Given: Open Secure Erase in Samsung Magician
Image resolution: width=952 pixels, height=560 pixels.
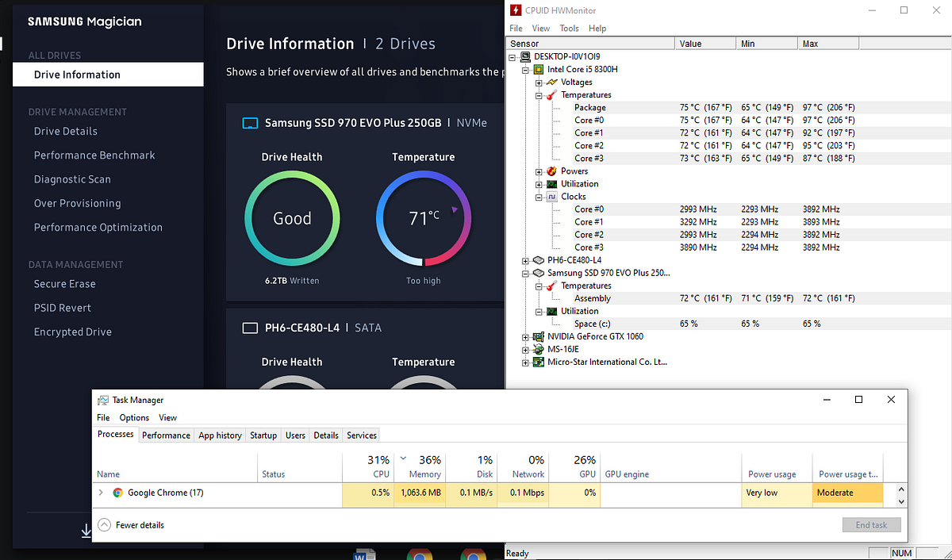Looking at the screenshot, I should (x=64, y=283).
